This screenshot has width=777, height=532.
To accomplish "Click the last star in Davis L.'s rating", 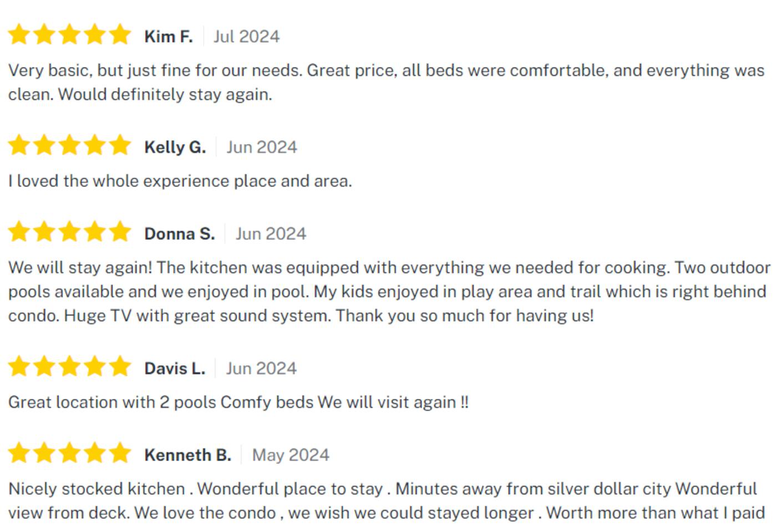I will point(120,367).
